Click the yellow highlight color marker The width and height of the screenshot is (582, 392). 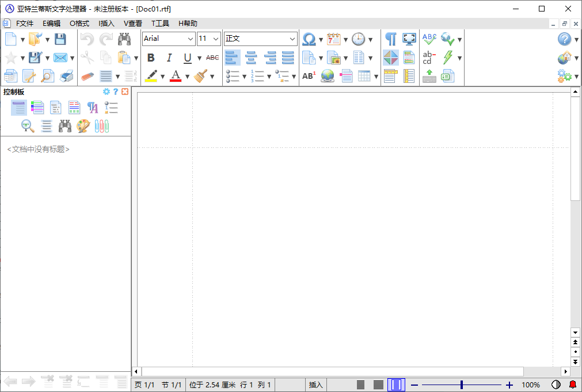click(x=151, y=76)
